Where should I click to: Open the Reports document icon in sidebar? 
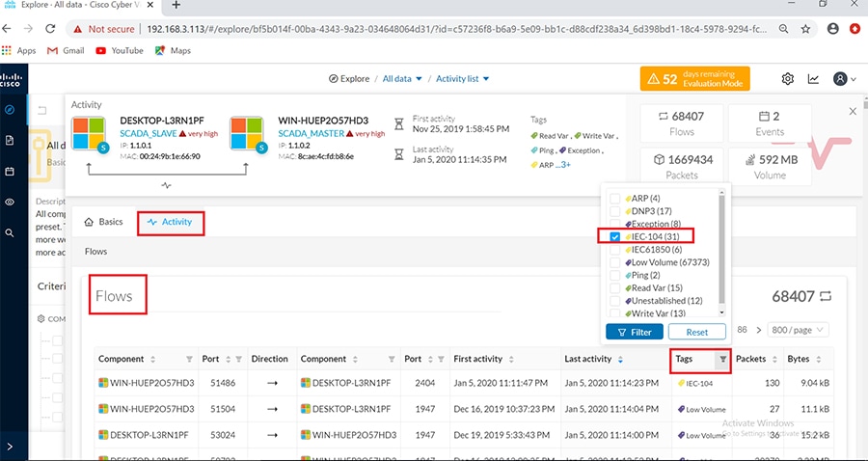click(x=10, y=141)
